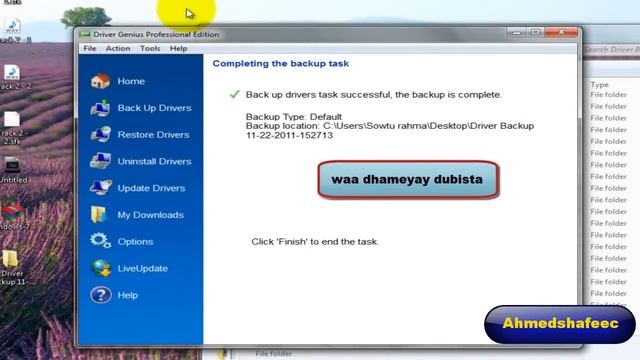Open the File menu
This screenshot has width=640, height=360.
(x=90, y=48)
